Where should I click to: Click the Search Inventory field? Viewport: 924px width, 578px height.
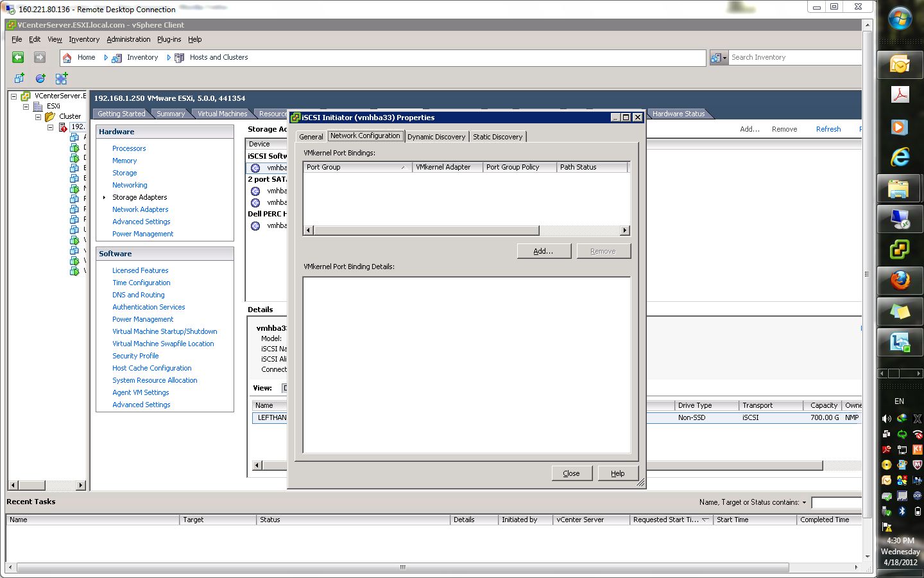tap(794, 58)
